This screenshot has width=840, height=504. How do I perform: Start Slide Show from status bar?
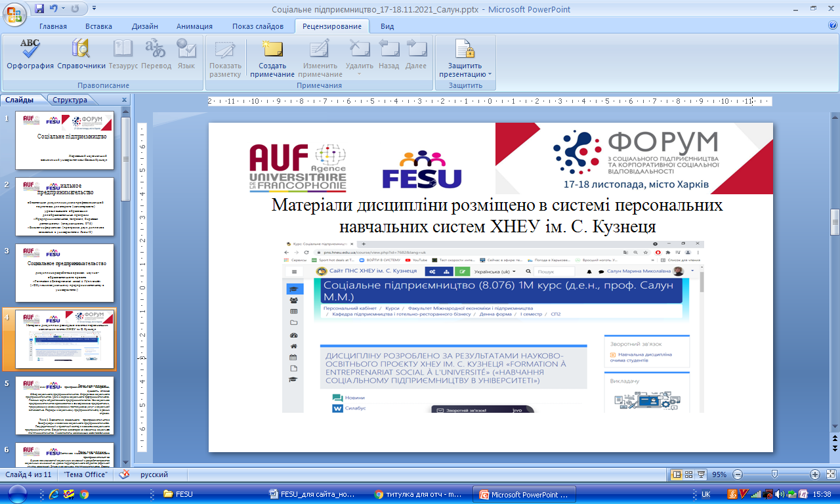point(701,474)
